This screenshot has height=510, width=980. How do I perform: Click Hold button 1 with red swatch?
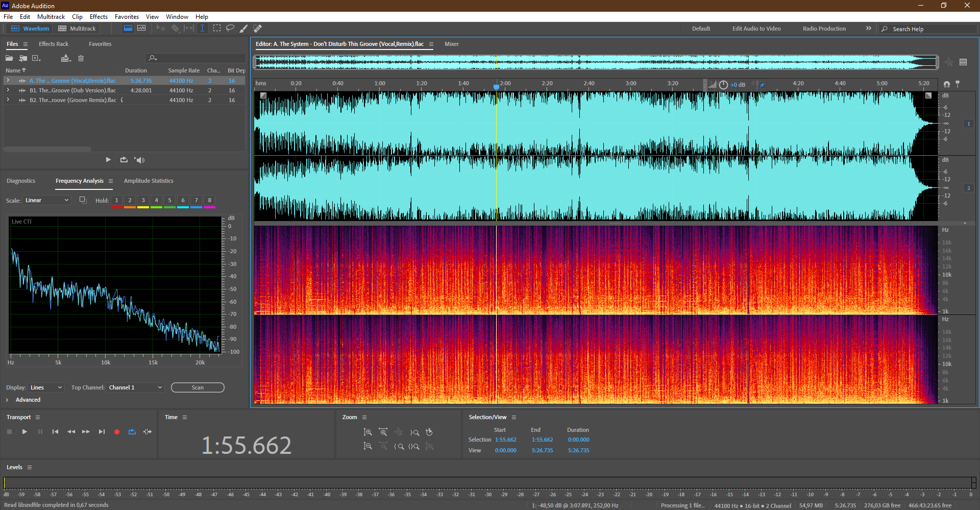[116, 201]
